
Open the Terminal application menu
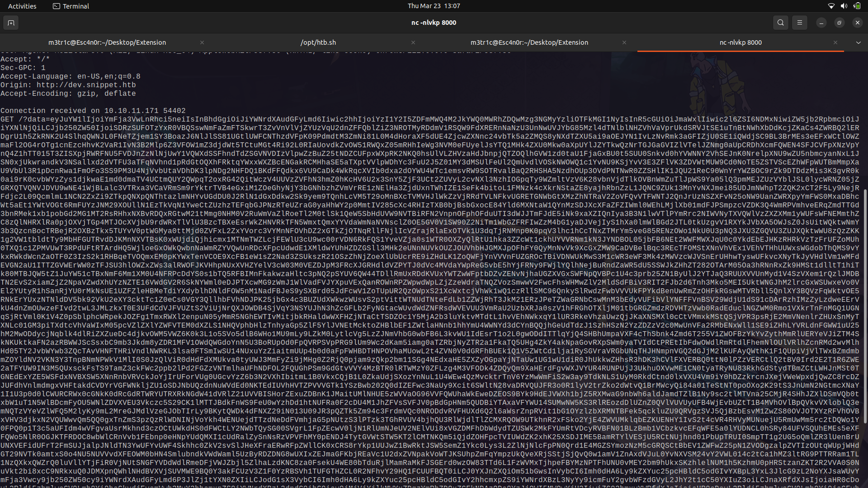click(71, 6)
